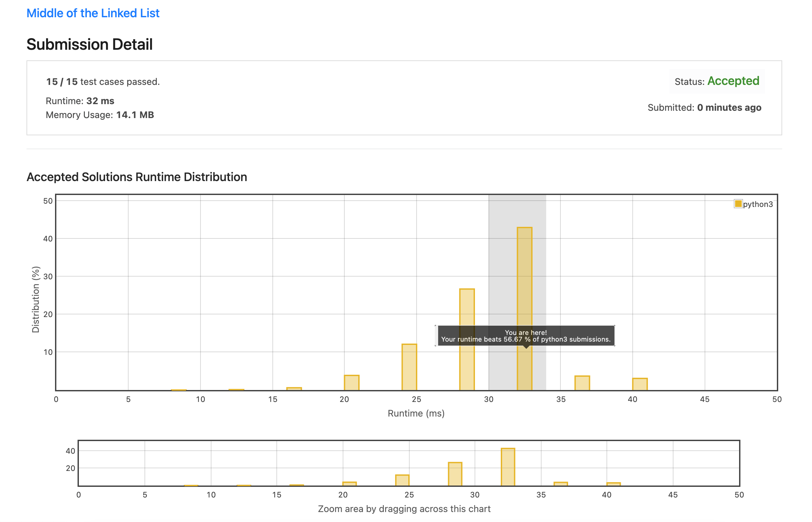Click the 32 ms runtime value

pyautogui.click(x=100, y=101)
